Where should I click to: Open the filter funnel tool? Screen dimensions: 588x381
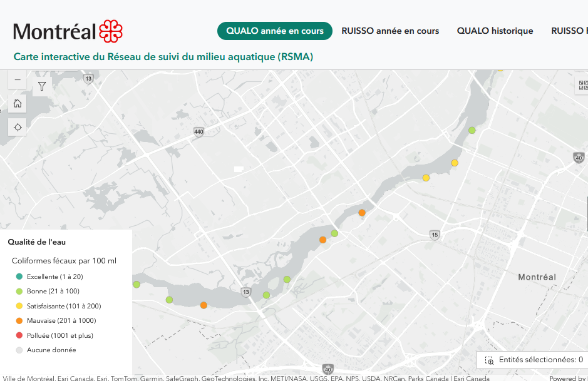42,86
